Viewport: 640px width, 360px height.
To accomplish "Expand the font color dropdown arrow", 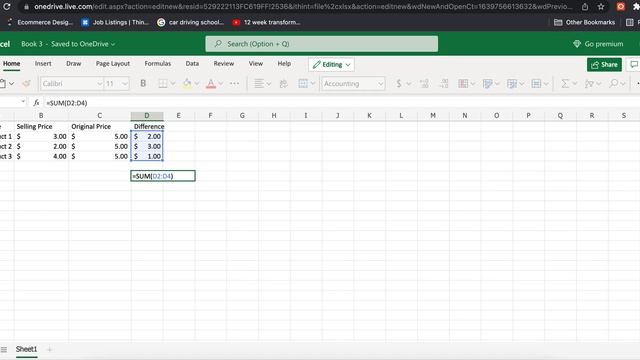I will click(x=221, y=84).
